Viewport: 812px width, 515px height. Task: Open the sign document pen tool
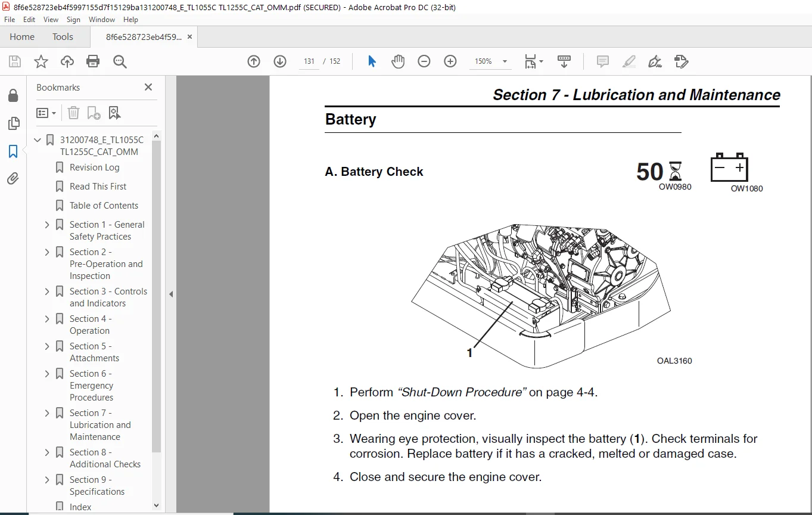pyautogui.click(x=655, y=61)
